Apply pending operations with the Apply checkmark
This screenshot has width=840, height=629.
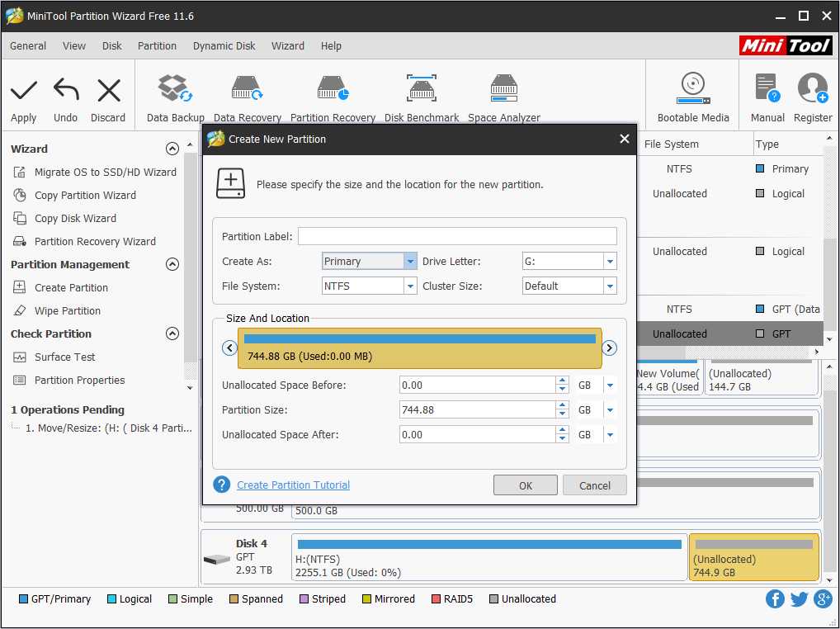point(24,100)
